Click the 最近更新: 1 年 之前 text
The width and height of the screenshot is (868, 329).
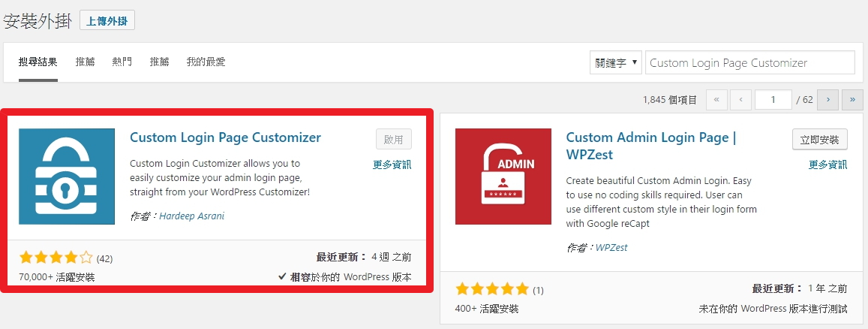(x=800, y=288)
